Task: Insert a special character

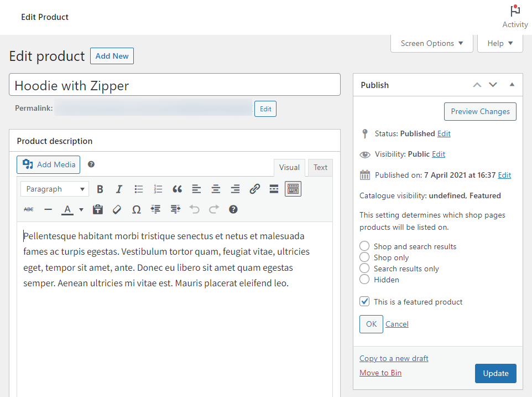Action: [136, 209]
